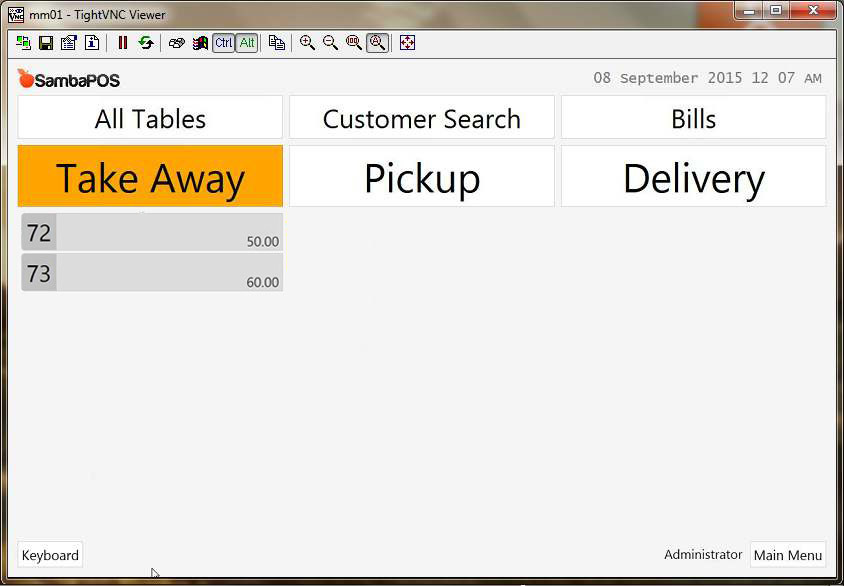Viewport: 844px width, 586px height.
Task: Click the SambaPOS logo
Action: click(68, 79)
